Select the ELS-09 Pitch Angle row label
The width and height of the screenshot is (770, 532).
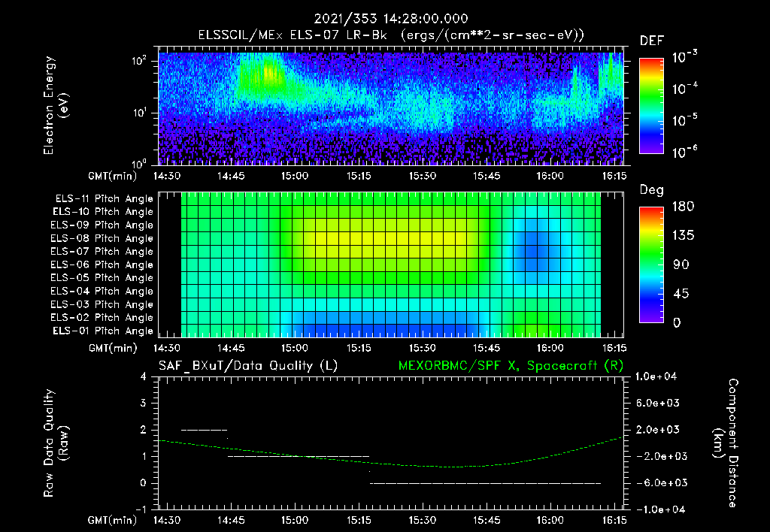click(x=102, y=225)
